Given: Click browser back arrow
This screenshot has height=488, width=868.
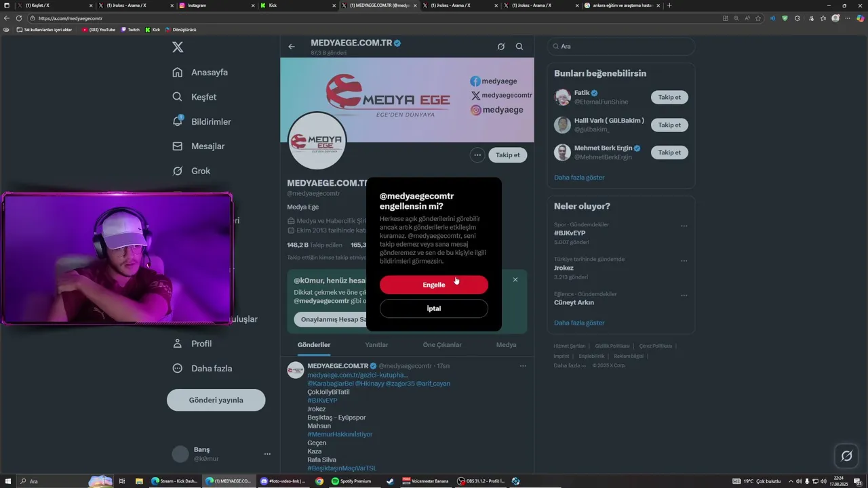Looking at the screenshot, I should (7, 18).
